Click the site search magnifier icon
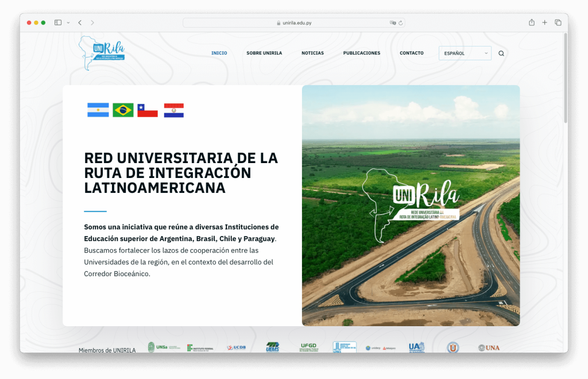Viewport: 588px width, 379px height. (501, 53)
